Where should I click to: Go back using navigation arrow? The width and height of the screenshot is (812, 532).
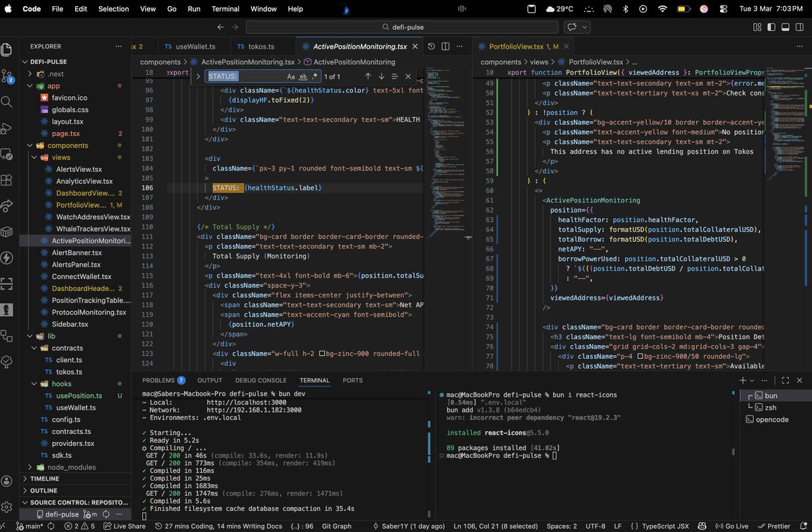coord(221,27)
